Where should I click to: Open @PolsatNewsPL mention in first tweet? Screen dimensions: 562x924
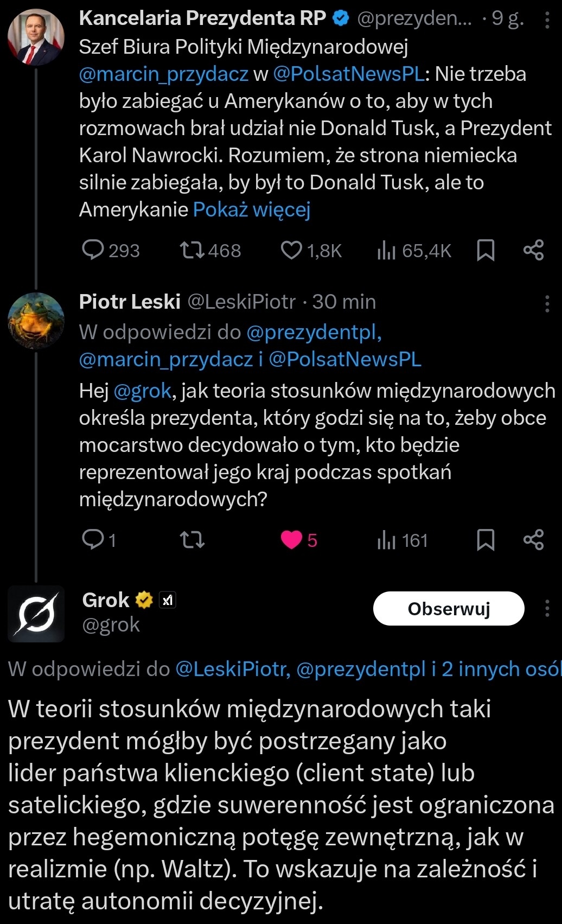[x=349, y=74]
